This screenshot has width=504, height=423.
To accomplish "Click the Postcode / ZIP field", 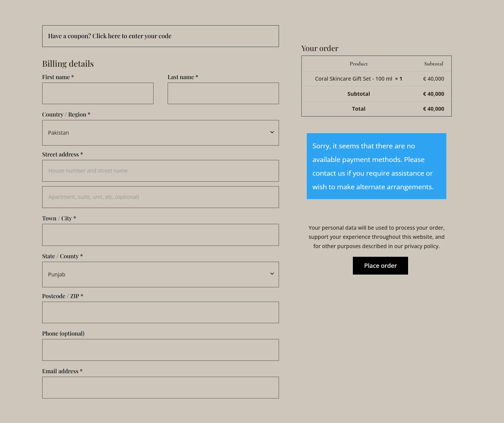I will pos(160,312).
